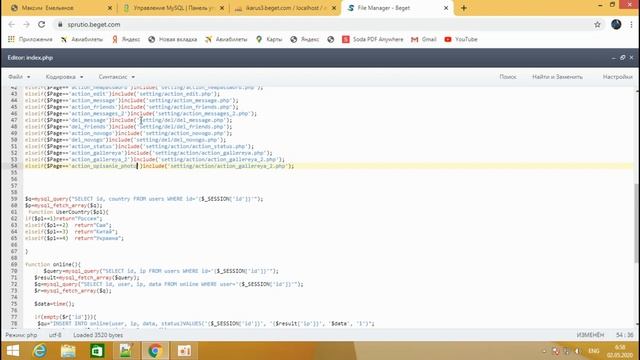Open first Авиабилеты bookmark

(82, 39)
